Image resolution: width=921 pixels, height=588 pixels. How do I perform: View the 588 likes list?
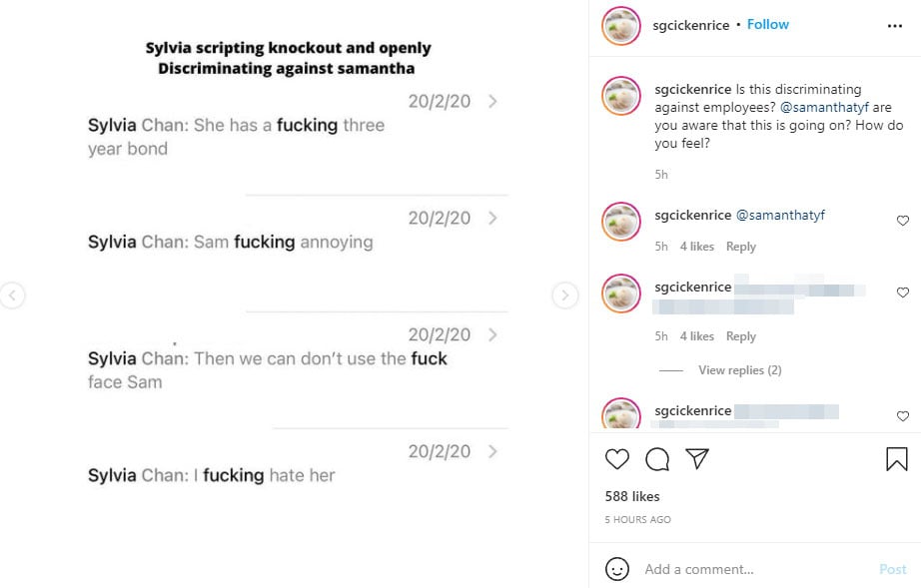pyautogui.click(x=632, y=496)
